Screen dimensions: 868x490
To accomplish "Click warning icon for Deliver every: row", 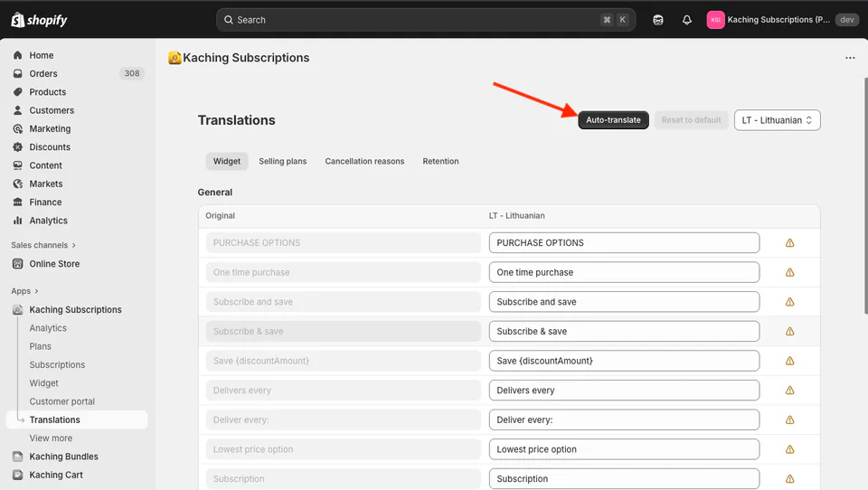I will [x=790, y=419].
